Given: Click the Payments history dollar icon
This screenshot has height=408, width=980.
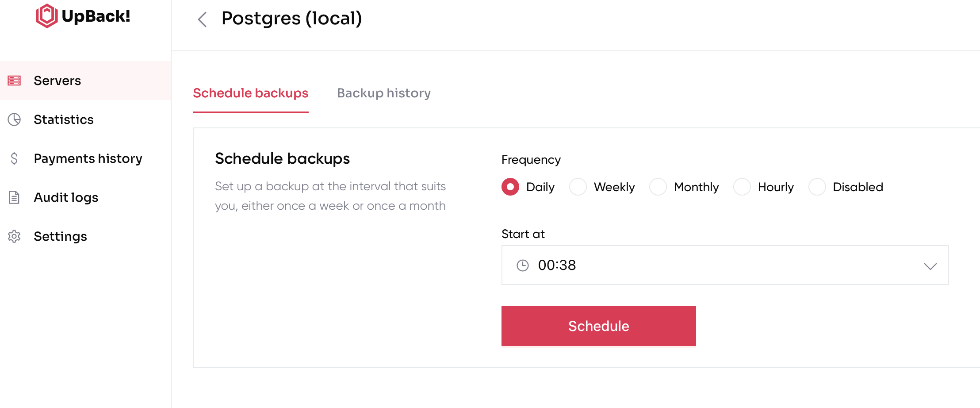Looking at the screenshot, I should pos(14,158).
